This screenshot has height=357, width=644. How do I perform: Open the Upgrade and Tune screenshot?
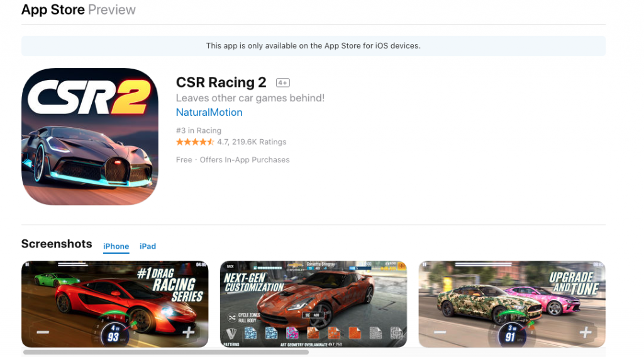click(x=512, y=304)
